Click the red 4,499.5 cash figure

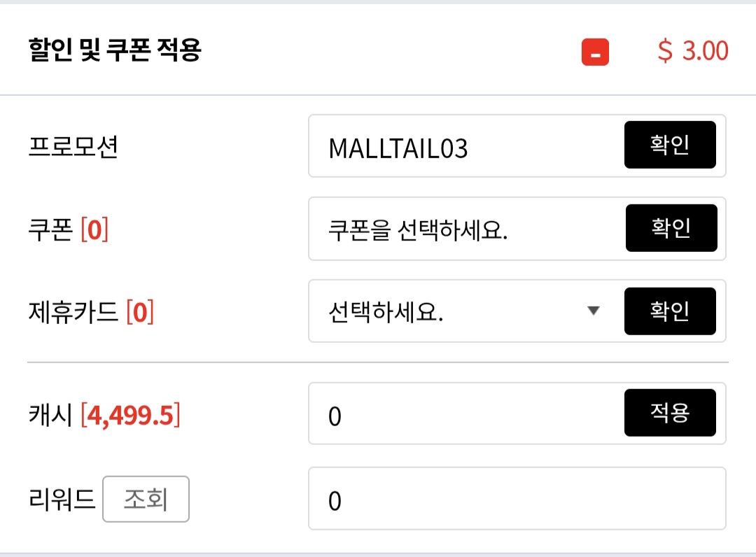point(129,416)
